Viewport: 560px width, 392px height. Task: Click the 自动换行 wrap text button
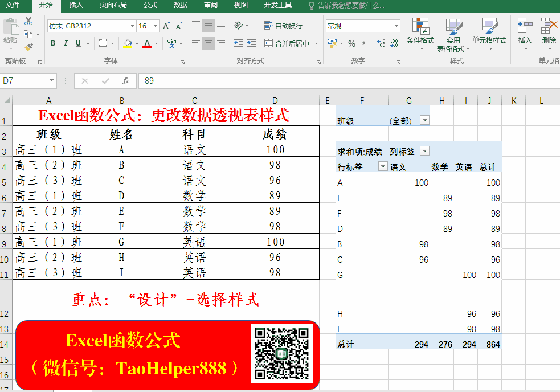click(x=284, y=26)
